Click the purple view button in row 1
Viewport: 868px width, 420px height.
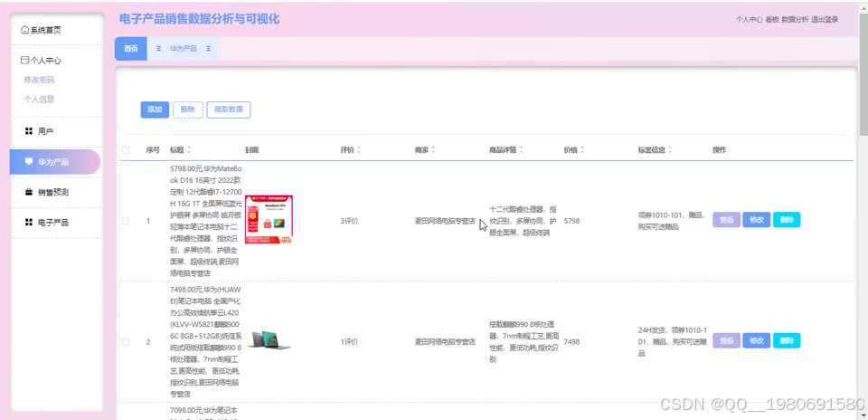click(x=726, y=219)
